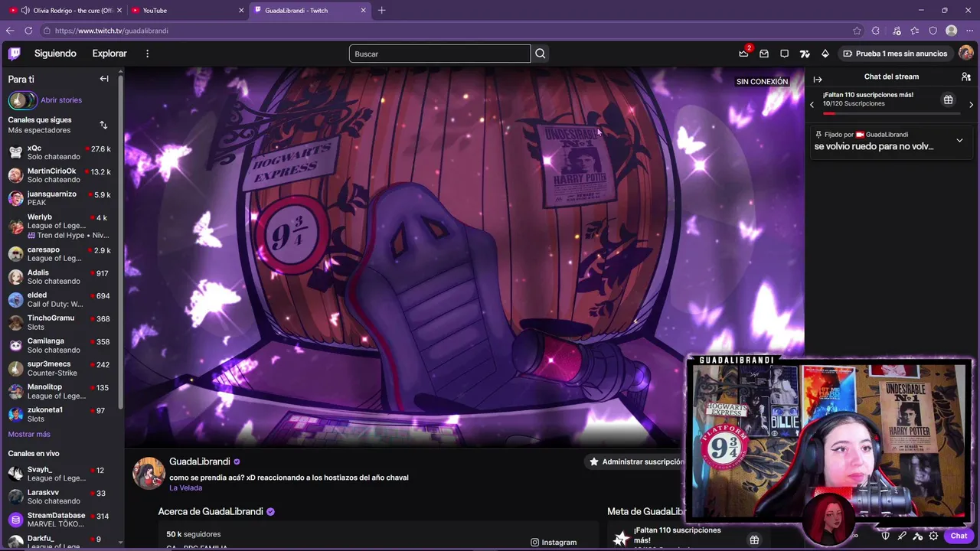Click the browser shield icon
The height and width of the screenshot is (551, 980).
(933, 31)
